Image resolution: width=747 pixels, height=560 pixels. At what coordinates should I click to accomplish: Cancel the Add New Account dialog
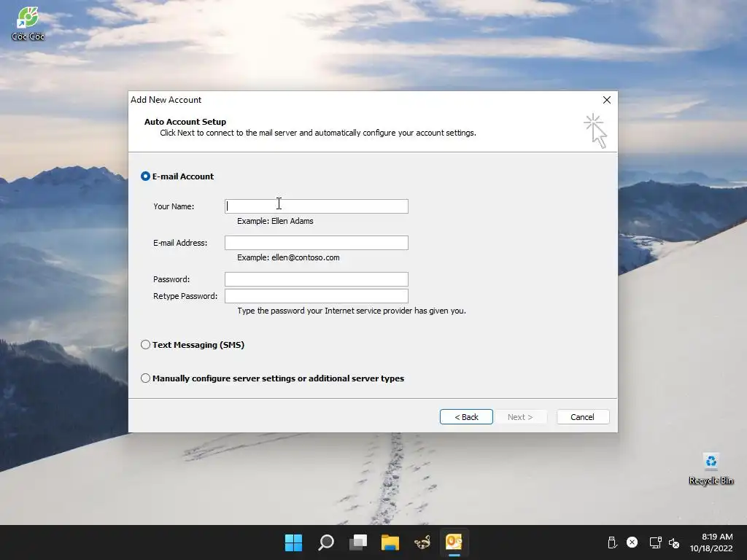click(x=583, y=416)
